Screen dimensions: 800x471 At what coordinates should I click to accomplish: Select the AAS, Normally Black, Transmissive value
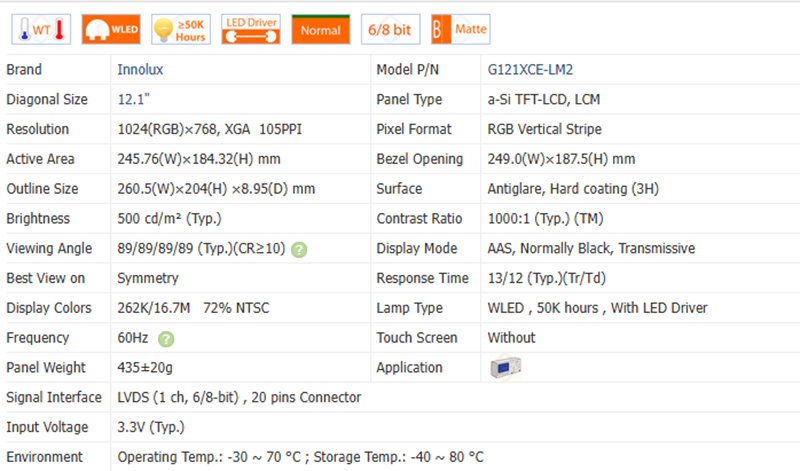click(591, 249)
